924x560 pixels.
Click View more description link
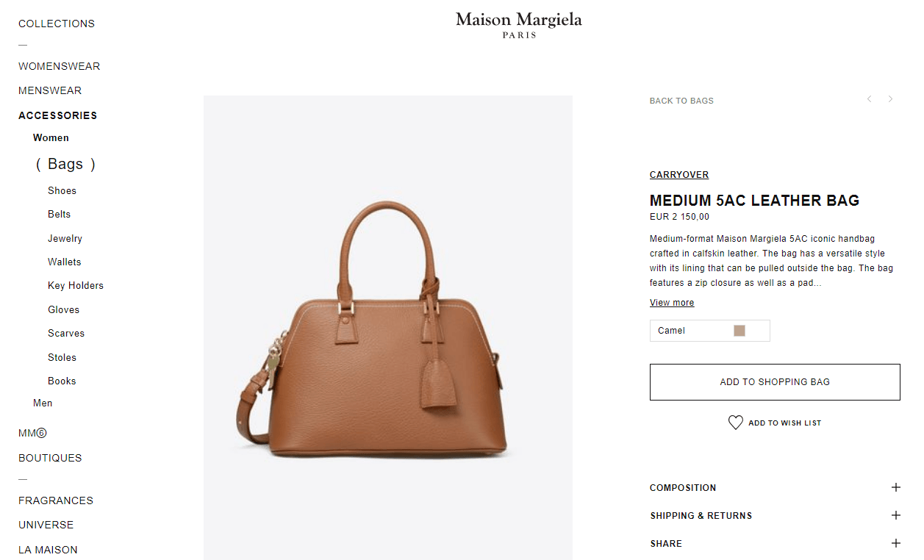pyautogui.click(x=672, y=303)
